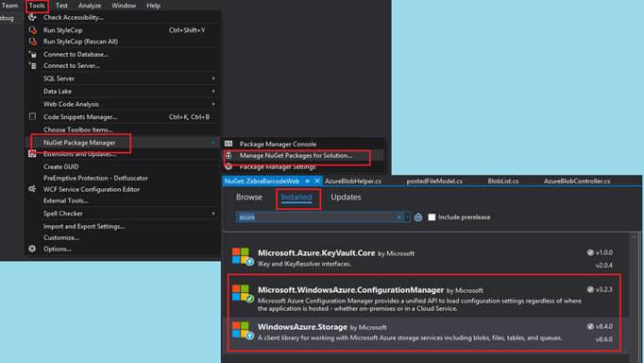
Task: Clear the azure search text
Action: click(x=398, y=217)
